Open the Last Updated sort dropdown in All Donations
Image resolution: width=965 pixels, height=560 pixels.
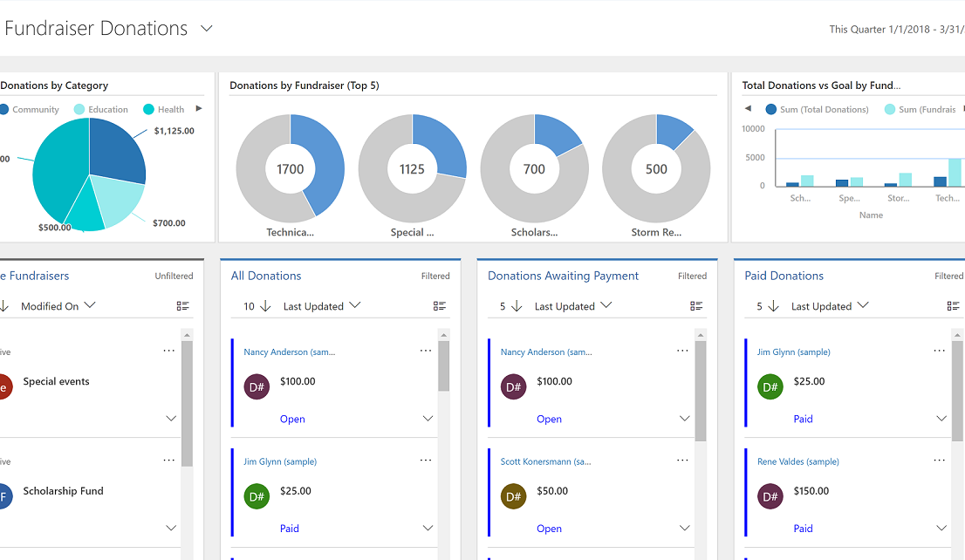click(x=322, y=306)
